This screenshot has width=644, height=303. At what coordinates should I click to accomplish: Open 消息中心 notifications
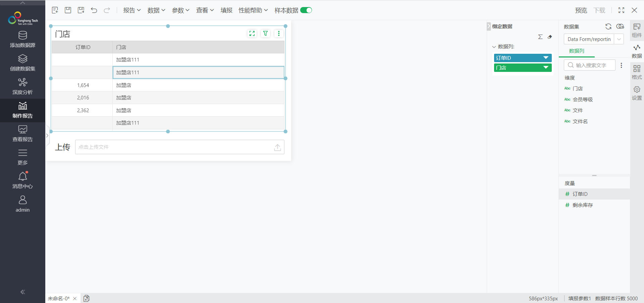(x=22, y=180)
